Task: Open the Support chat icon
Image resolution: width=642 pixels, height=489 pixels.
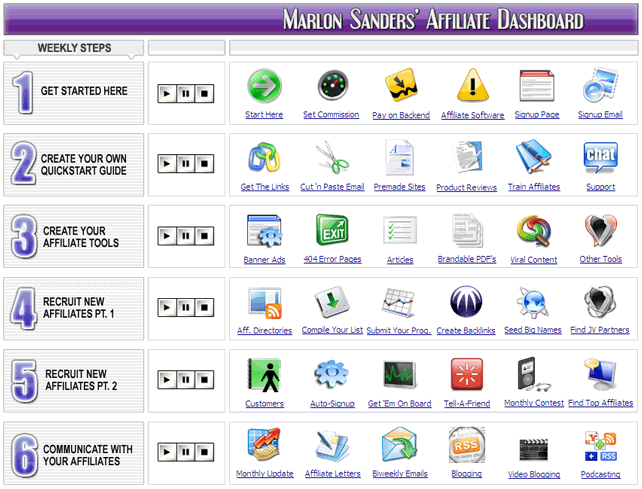Action: [600, 158]
